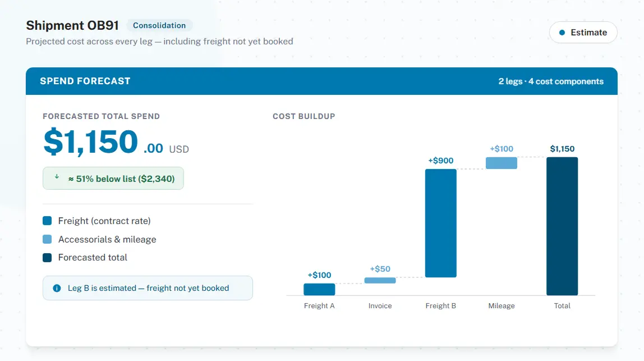
Task: Click the Accessorials & mileage legend swatch
Action: (x=47, y=239)
